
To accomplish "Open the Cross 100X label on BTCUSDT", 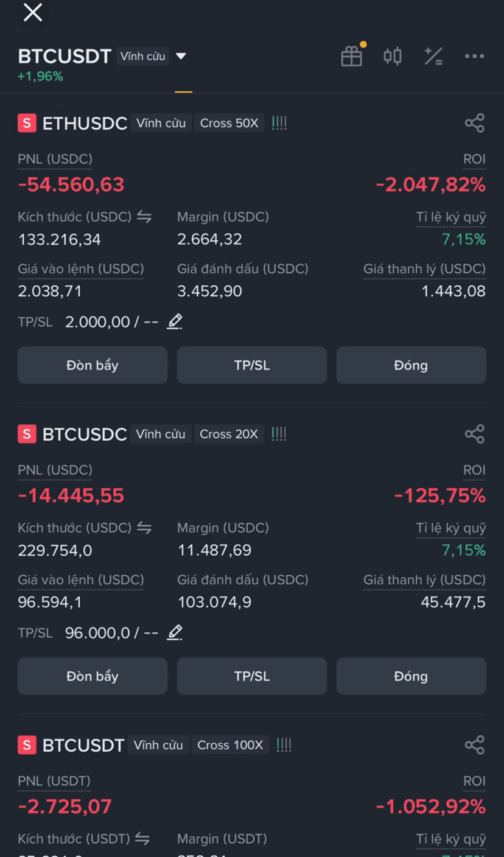I will (x=230, y=745).
